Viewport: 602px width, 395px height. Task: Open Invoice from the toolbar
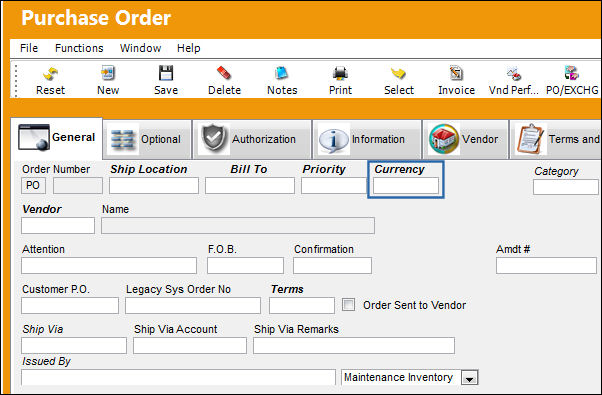tap(456, 73)
